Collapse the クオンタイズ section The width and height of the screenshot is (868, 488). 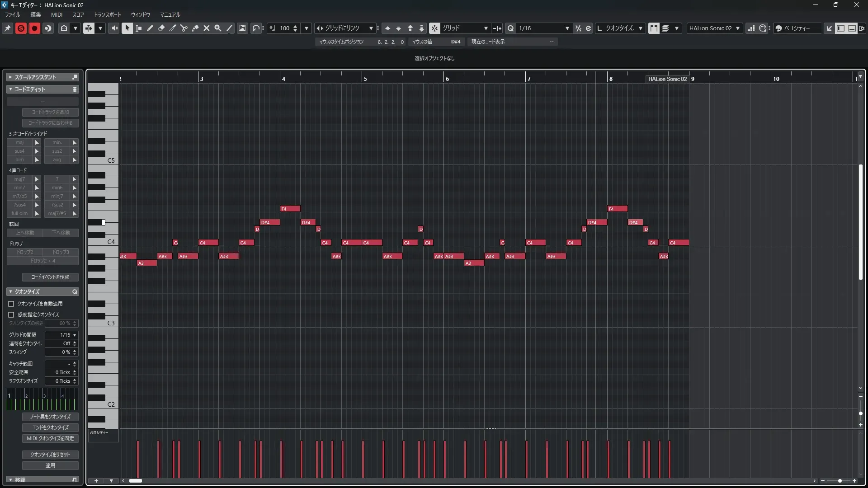point(10,292)
